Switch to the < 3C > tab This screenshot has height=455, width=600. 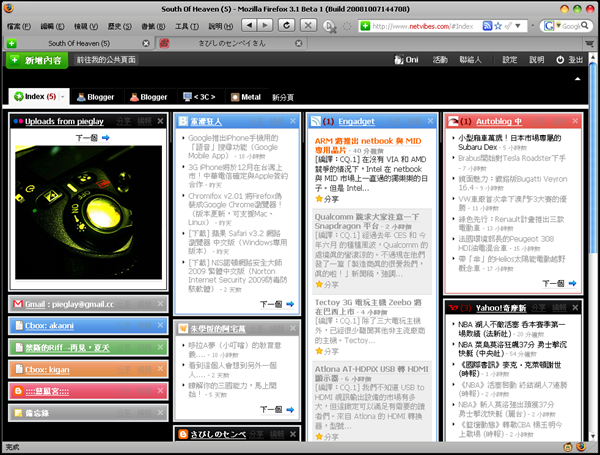(199, 97)
